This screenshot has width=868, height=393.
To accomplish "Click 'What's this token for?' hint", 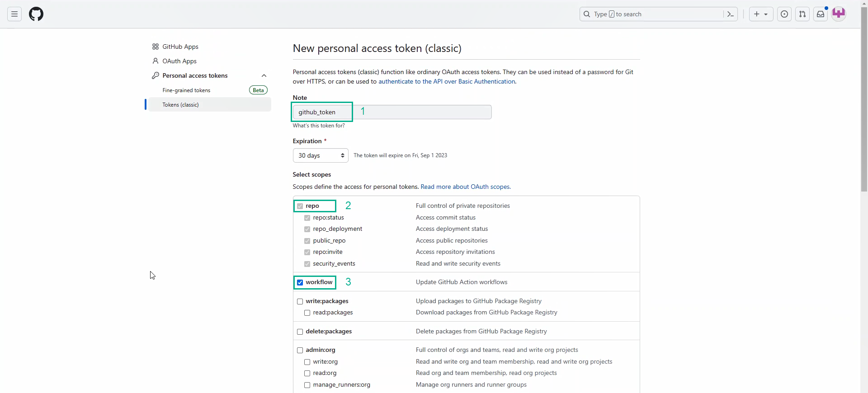I will 319,126.
